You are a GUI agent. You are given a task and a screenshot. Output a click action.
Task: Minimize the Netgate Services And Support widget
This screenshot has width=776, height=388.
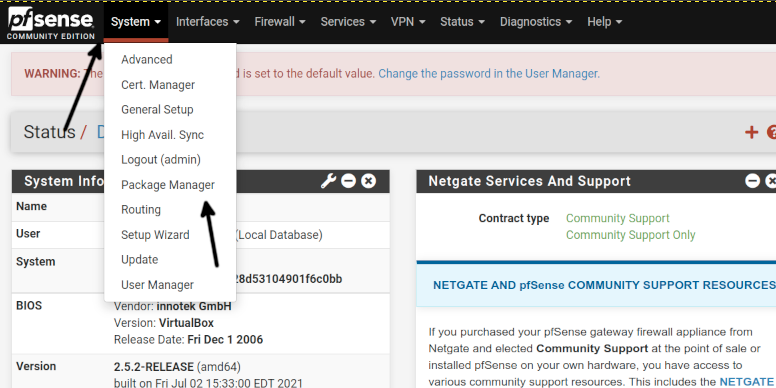752,181
